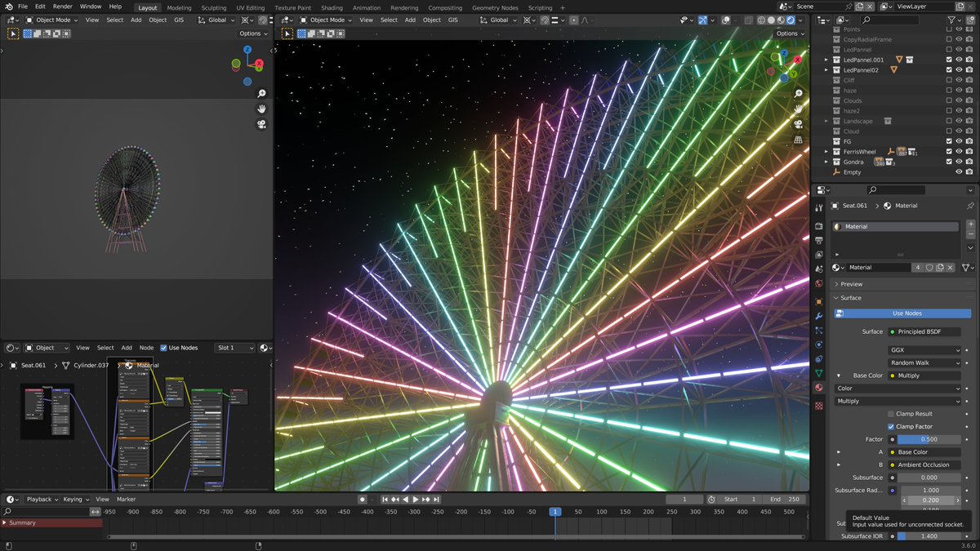This screenshot has width=980, height=551.
Task: Click the Subsurface value field 0.000
Action: (929, 478)
